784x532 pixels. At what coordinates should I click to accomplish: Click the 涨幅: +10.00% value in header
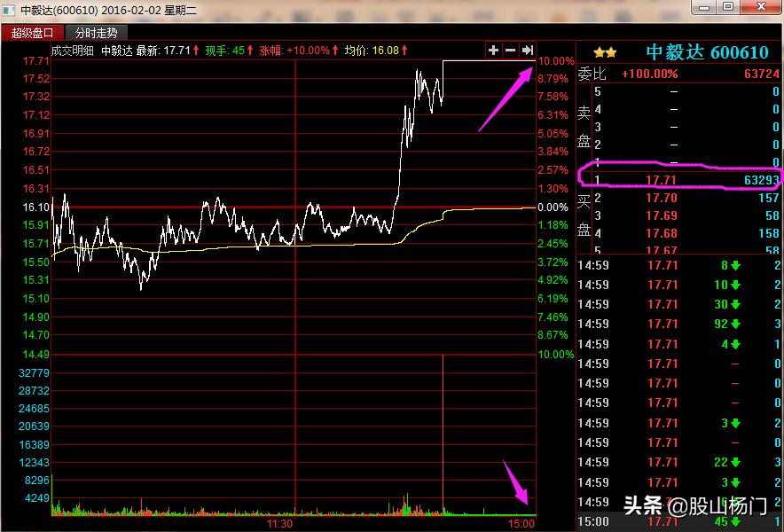pos(294,51)
